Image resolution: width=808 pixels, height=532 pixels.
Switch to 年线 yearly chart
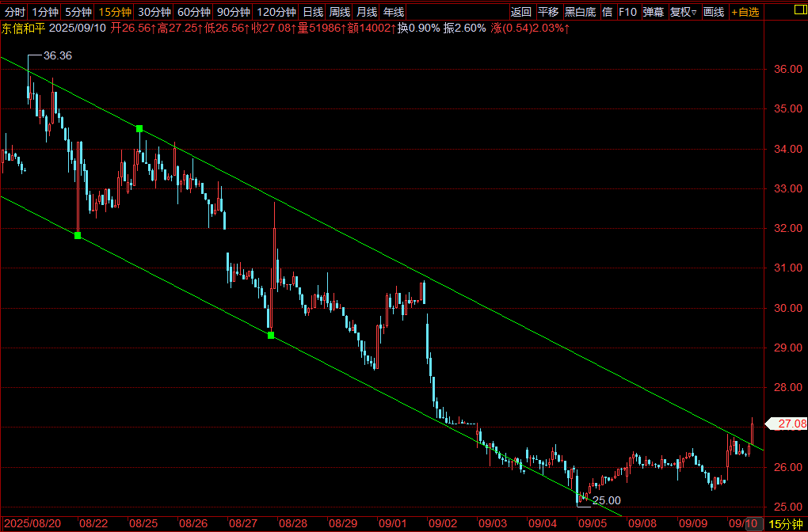pyautogui.click(x=393, y=12)
